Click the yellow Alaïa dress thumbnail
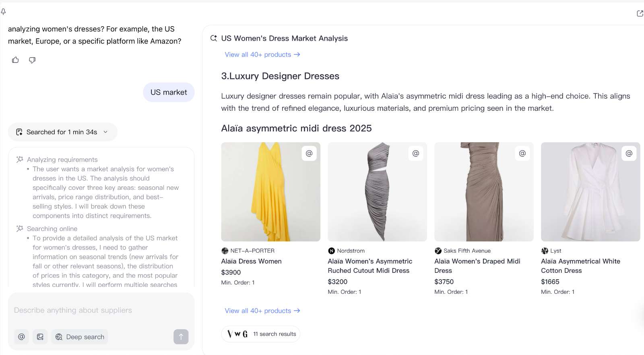644x355 pixels. 270,192
